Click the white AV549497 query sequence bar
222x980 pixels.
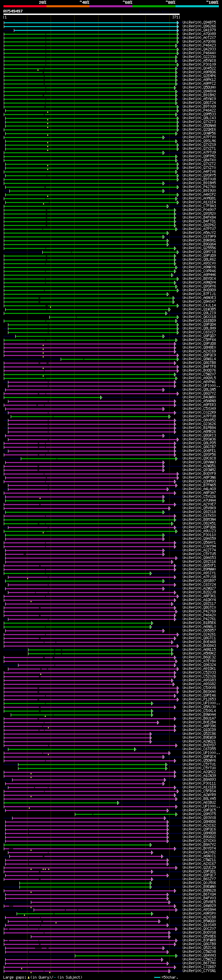pyautogui.click(x=92, y=15)
